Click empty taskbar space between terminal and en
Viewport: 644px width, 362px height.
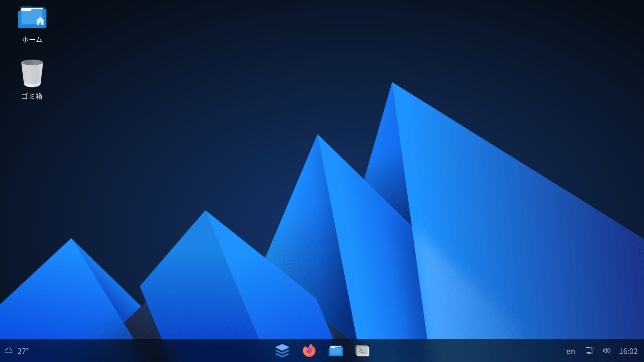click(x=464, y=351)
